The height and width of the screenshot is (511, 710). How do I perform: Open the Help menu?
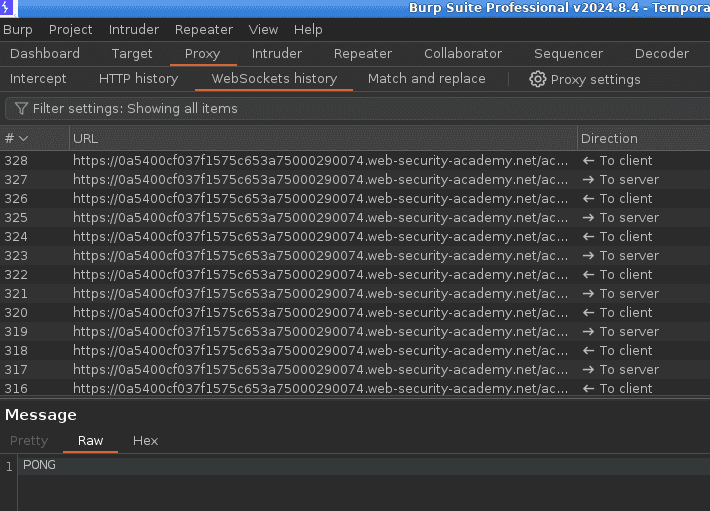[308, 30]
